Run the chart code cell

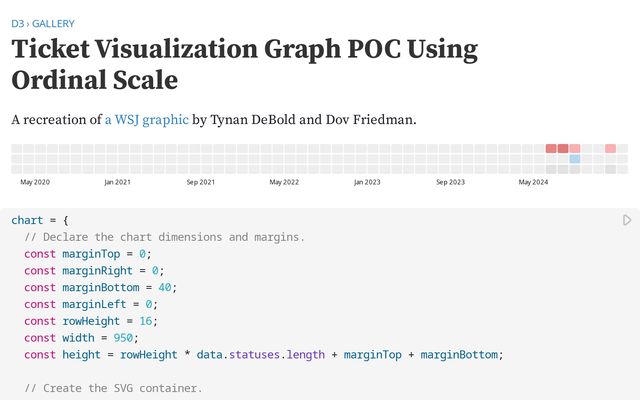pyautogui.click(x=627, y=220)
